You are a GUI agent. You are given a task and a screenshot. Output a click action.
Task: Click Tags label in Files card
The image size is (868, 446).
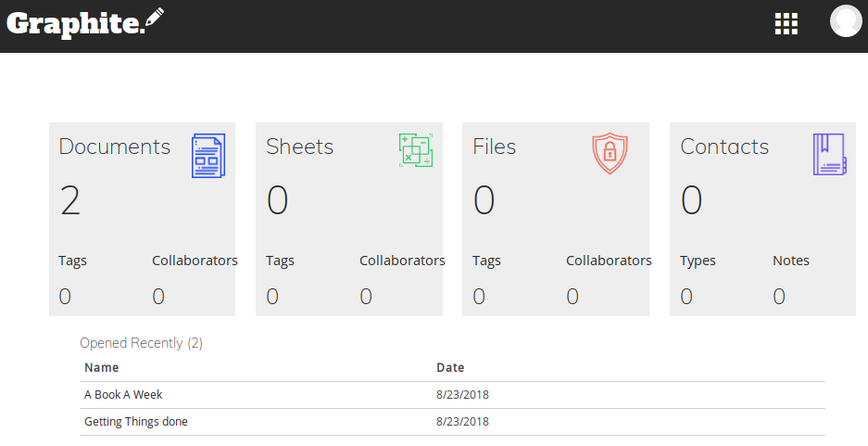click(486, 261)
